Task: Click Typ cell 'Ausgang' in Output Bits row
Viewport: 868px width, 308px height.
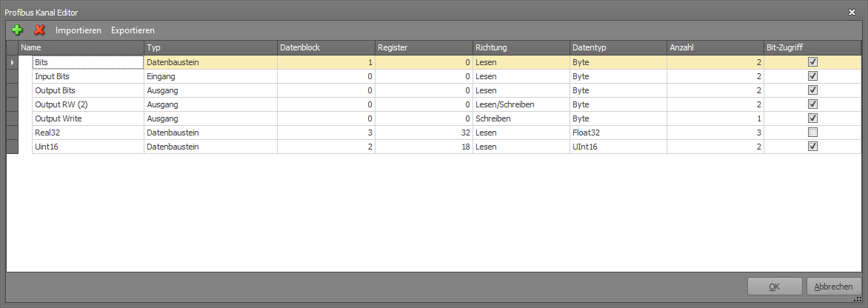Action: (x=211, y=90)
